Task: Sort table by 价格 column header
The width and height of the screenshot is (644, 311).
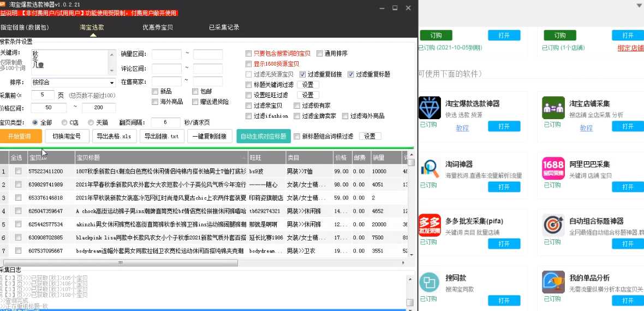Action: coord(342,157)
